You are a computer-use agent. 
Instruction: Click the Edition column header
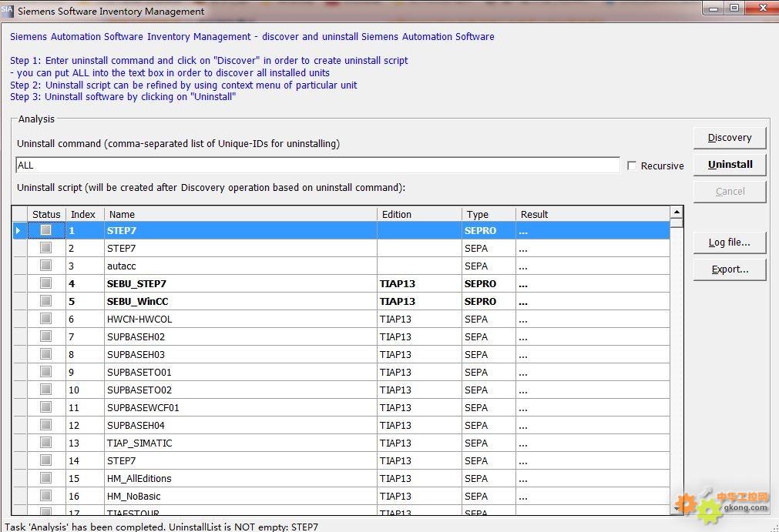[419, 214]
